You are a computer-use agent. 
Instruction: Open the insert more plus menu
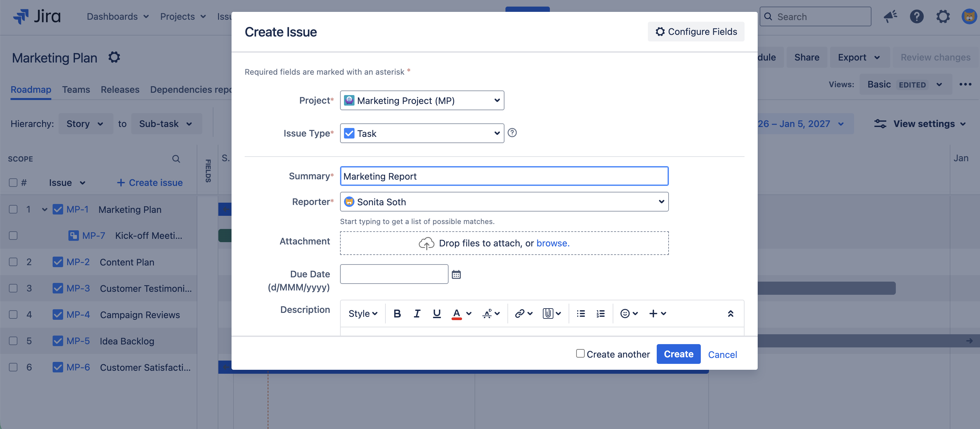coord(657,313)
